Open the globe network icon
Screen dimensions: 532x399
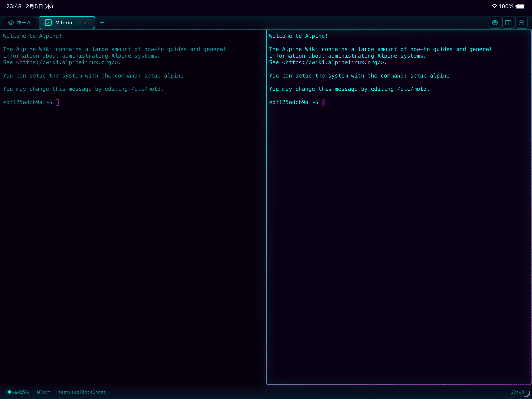click(495, 23)
